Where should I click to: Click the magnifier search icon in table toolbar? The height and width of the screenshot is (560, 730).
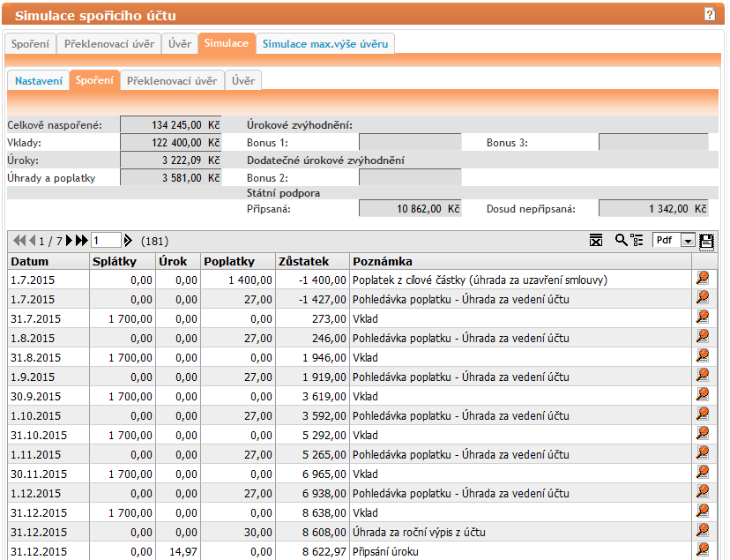[621, 240]
